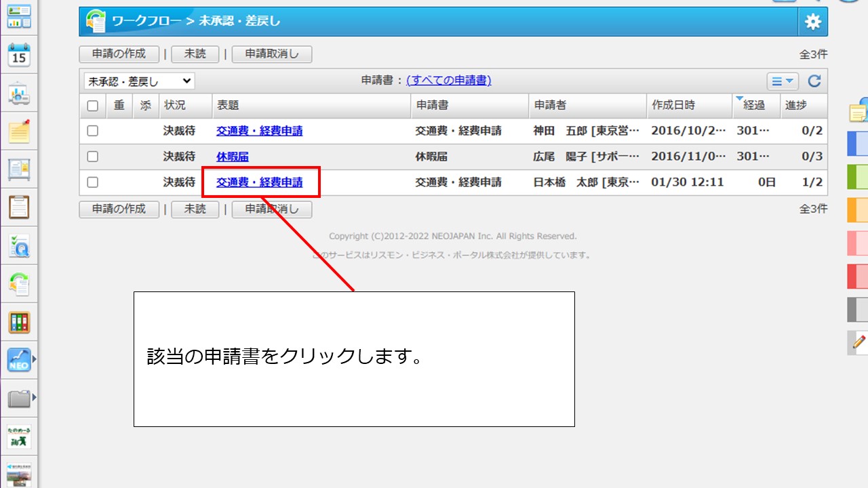The image size is (868, 488).
Task: Sort by the 経過 column header
Action: click(x=754, y=106)
